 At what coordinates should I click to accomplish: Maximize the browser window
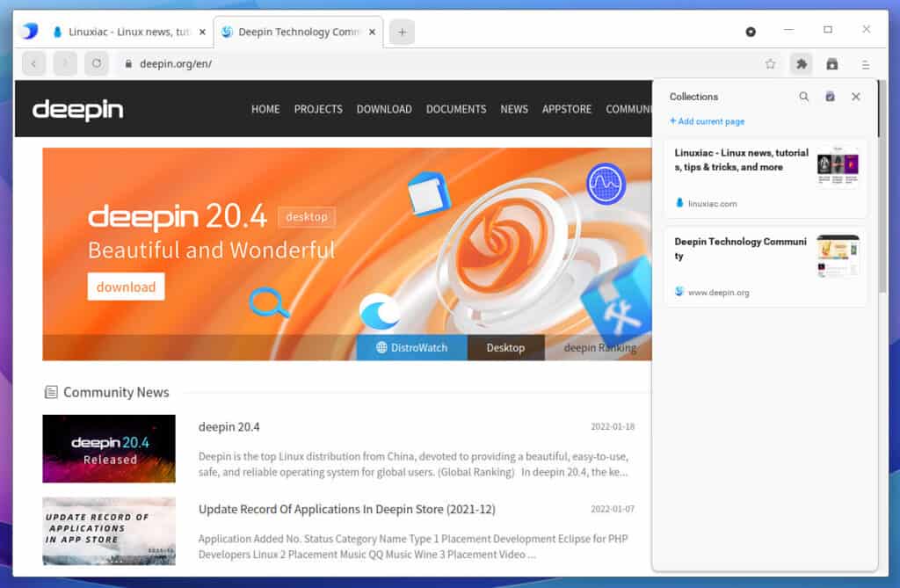click(x=828, y=30)
